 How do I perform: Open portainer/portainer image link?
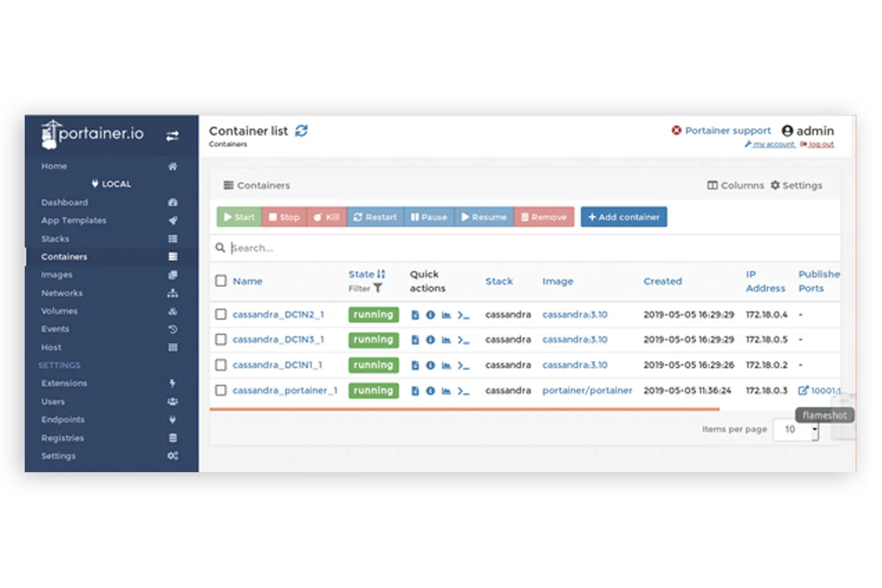pyautogui.click(x=587, y=391)
